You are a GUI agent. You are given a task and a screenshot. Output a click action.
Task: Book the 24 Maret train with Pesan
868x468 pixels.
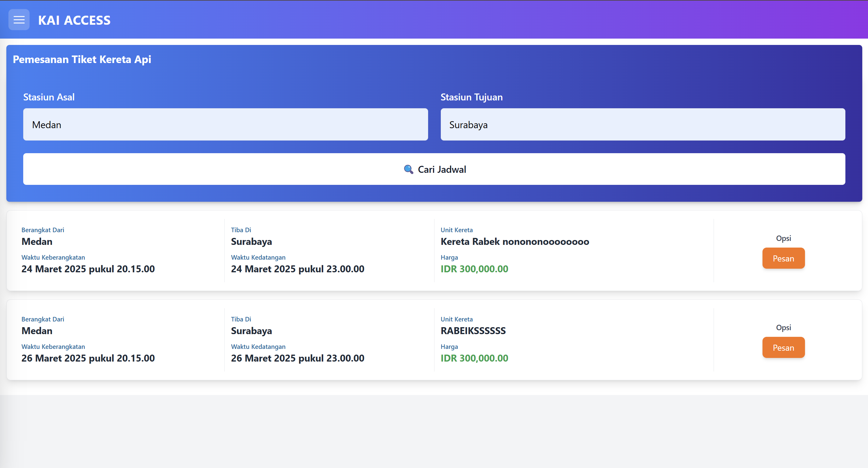coord(783,258)
